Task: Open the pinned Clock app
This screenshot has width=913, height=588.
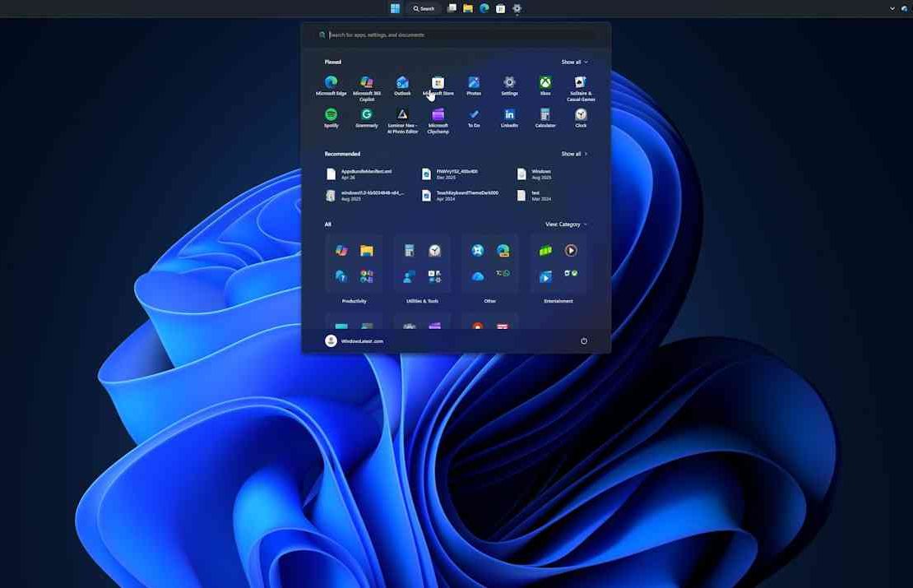Action: (581, 118)
